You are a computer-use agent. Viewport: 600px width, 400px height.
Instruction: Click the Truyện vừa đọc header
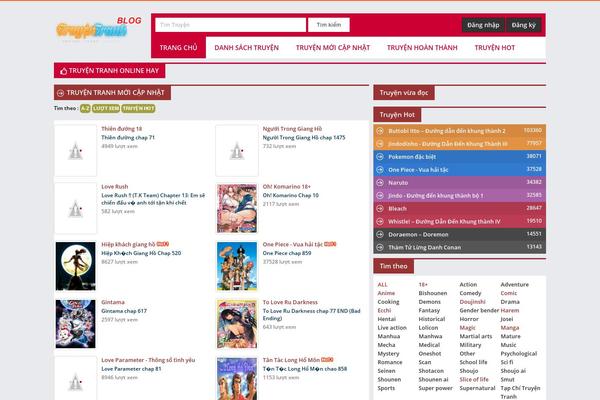coord(404,93)
